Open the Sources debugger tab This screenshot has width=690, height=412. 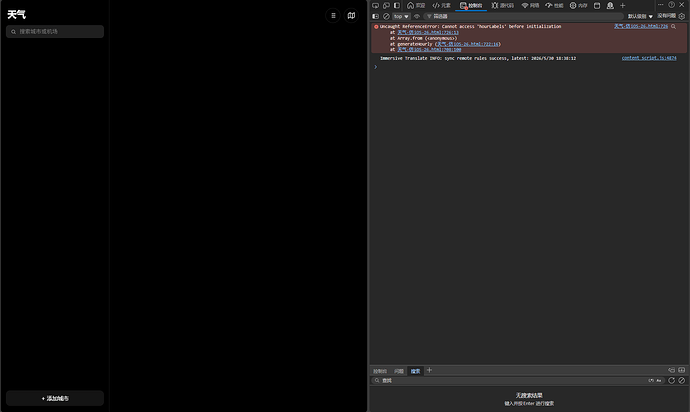point(503,5)
